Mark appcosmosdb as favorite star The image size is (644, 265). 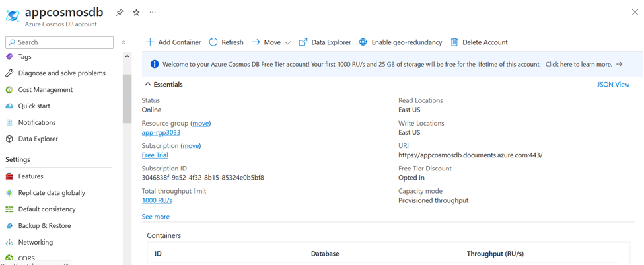coord(136,13)
